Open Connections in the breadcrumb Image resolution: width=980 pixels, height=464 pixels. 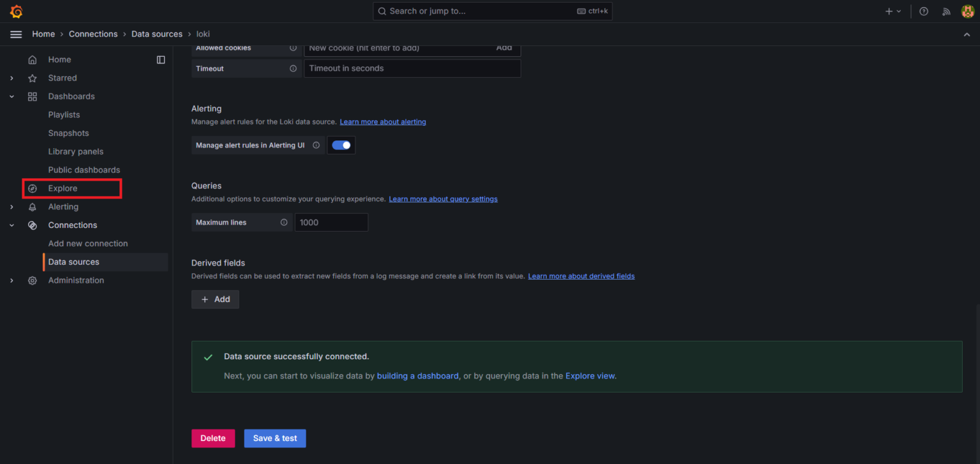coord(93,33)
